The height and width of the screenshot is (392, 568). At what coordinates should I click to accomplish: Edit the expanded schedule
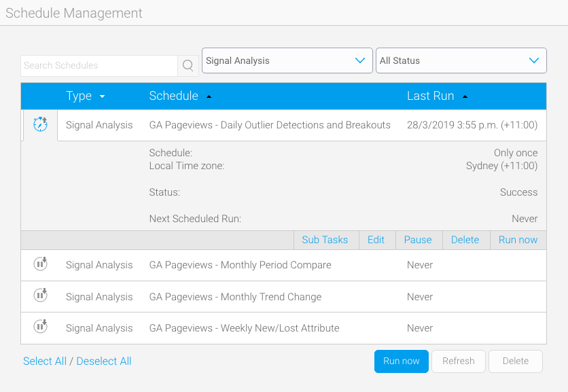[377, 240]
